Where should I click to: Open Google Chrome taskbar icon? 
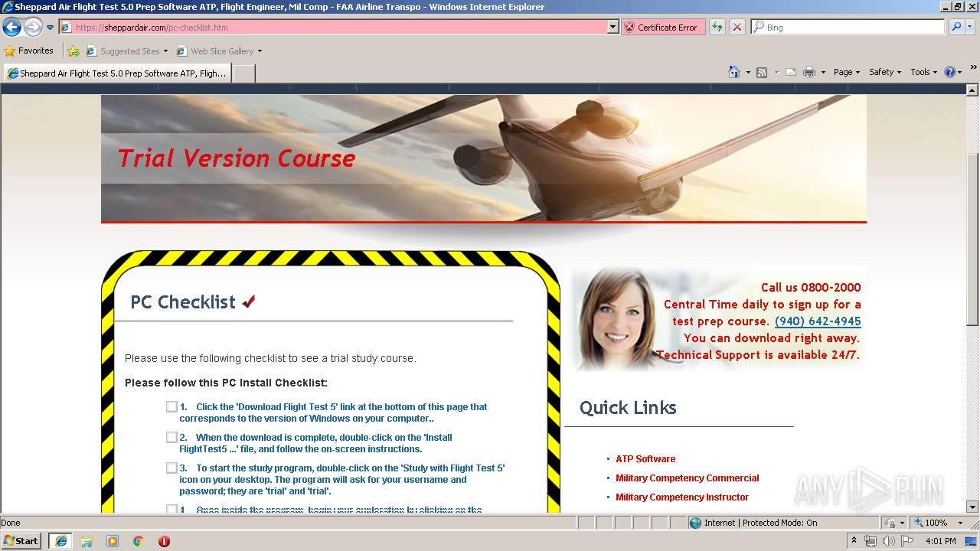pos(139,541)
